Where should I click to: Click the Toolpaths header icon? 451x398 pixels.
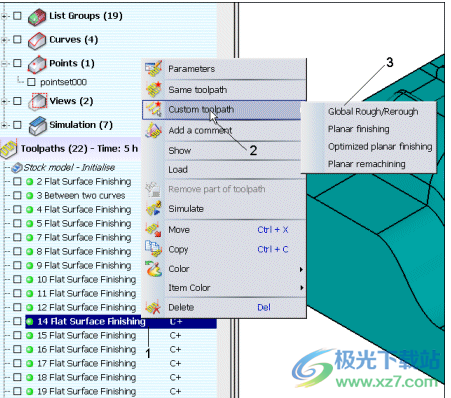[9, 148]
